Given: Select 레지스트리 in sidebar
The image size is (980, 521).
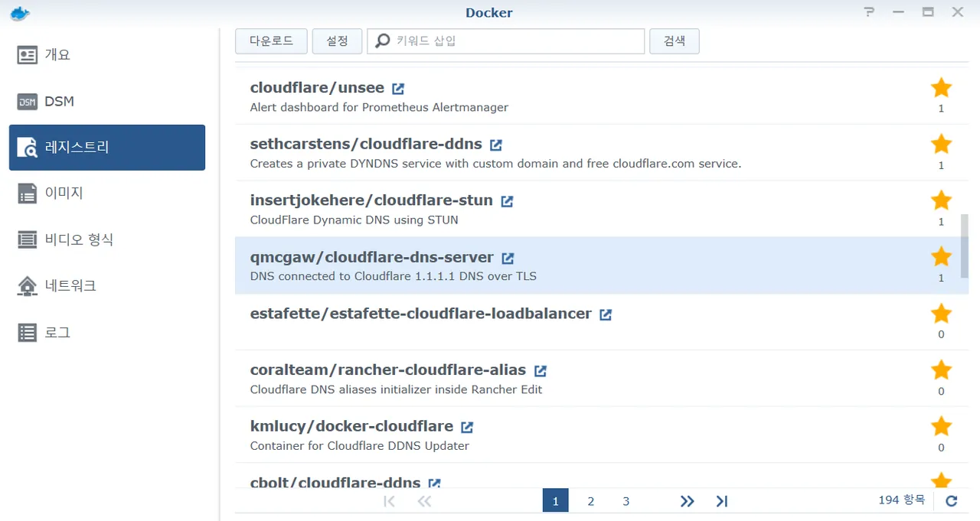Looking at the screenshot, I should tap(107, 148).
